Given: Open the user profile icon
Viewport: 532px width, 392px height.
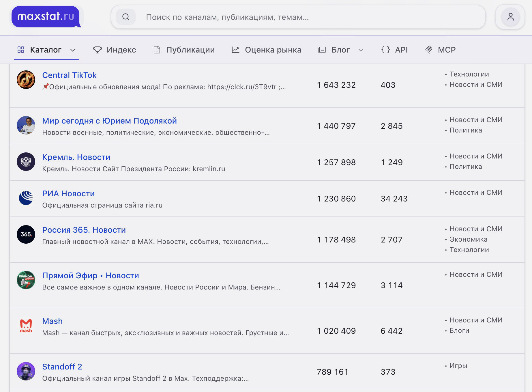Looking at the screenshot, I should (510, 17).
